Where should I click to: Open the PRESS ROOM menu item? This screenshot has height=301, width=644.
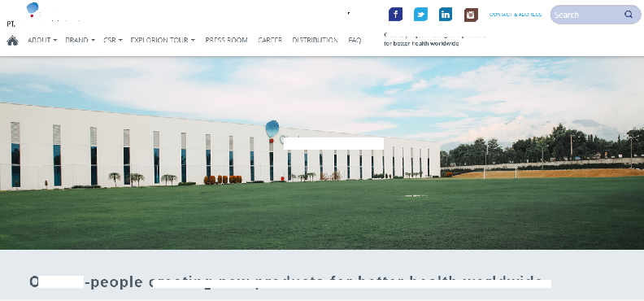(x=226, y=40)
